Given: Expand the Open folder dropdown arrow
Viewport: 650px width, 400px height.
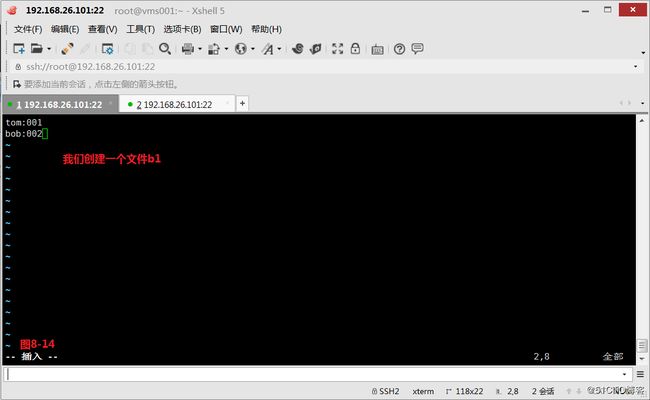Looking at the screenshot, I should (x=49, y=49).
